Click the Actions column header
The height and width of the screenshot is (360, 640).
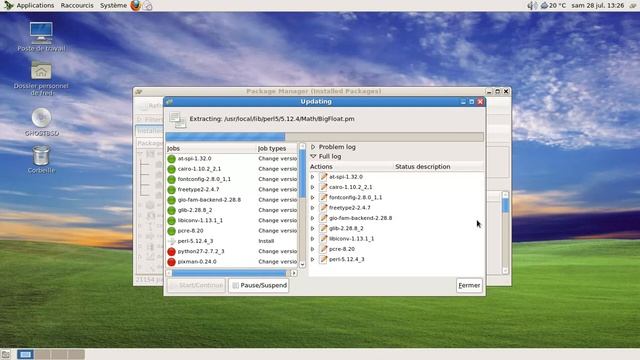coord(351,167)
